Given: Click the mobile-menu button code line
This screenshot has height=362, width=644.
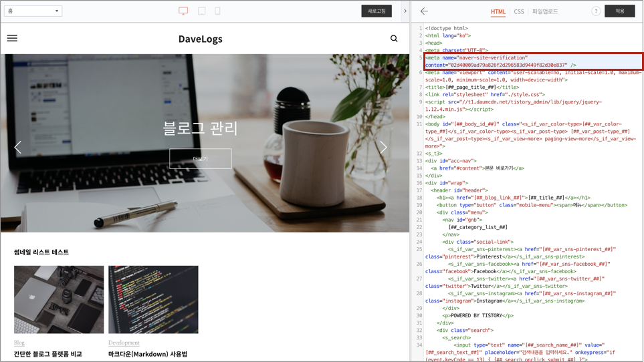Looking at the screenshot, I should [x=532, y=205].
